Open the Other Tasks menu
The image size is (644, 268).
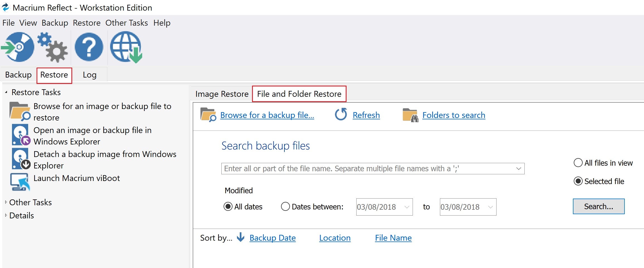(127, 23)
